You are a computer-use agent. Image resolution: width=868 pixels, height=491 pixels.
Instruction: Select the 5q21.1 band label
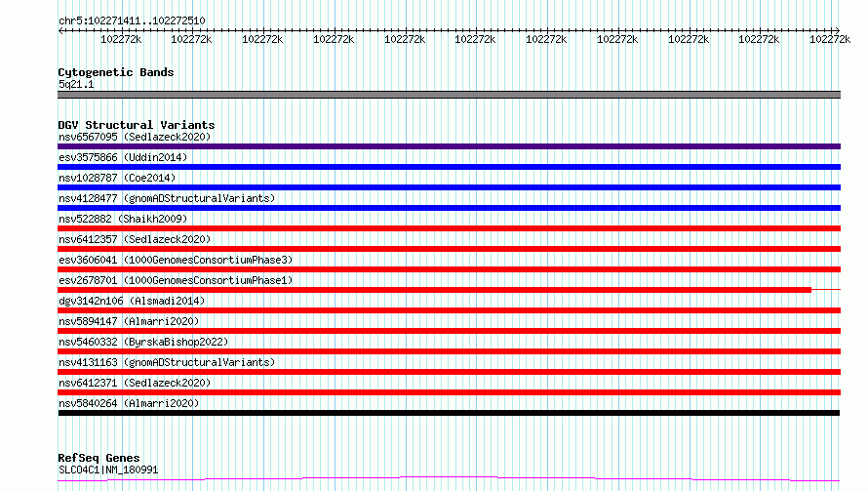[76, 84]
